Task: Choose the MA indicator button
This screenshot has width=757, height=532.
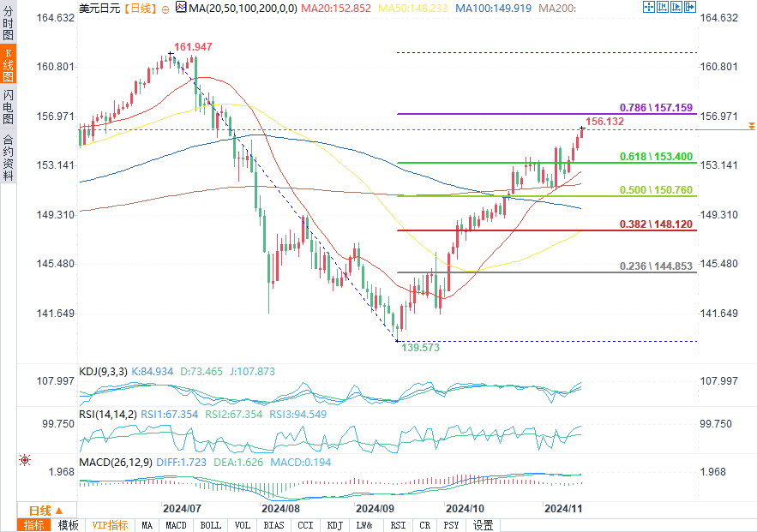Action: 147,525
